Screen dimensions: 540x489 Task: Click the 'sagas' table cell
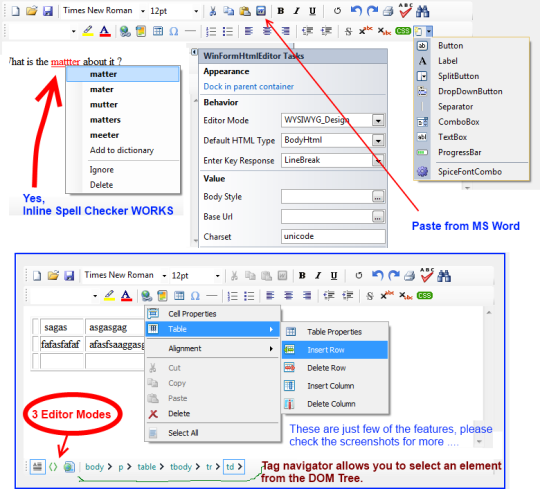[x=62, y=327]
